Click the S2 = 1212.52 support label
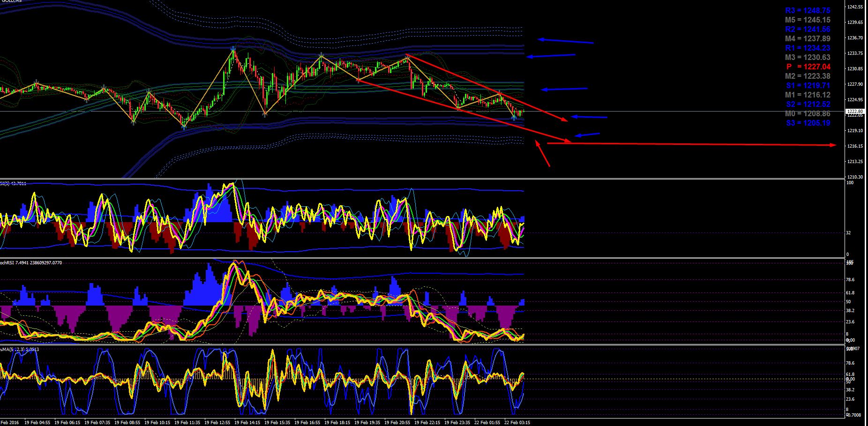Screen dimensions: 868x426 click(x=808, y=104)
